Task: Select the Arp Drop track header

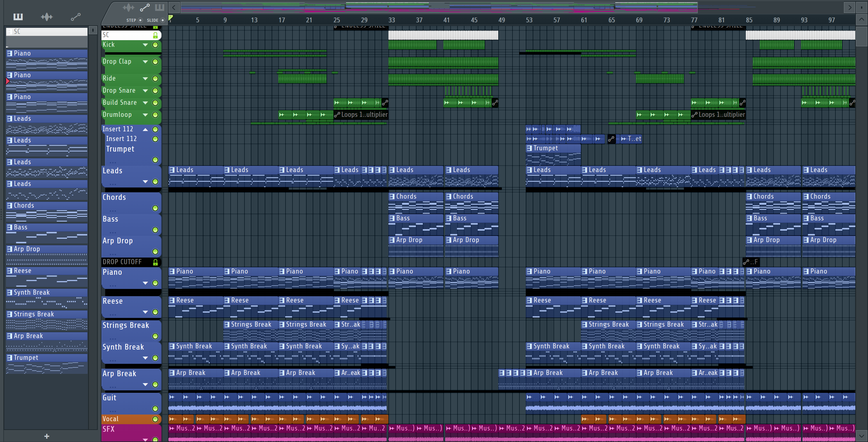Action: (x=131, y=246)
